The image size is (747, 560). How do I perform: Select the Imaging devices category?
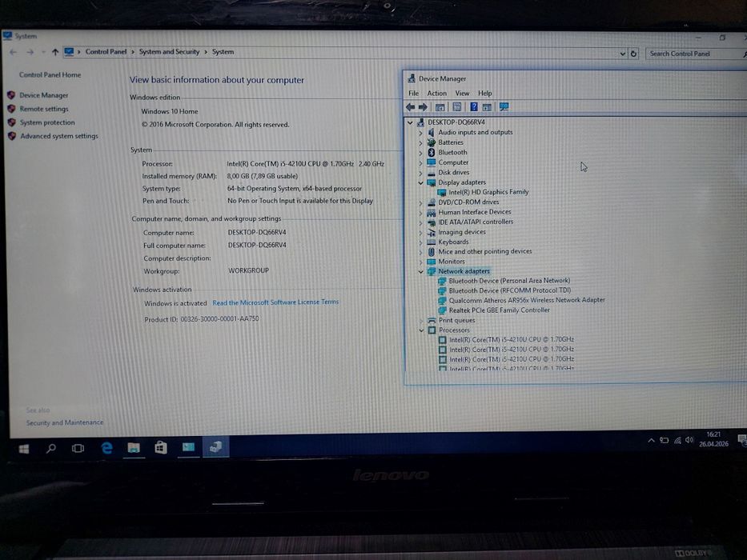pyautogui.click(x=462, y=232)
